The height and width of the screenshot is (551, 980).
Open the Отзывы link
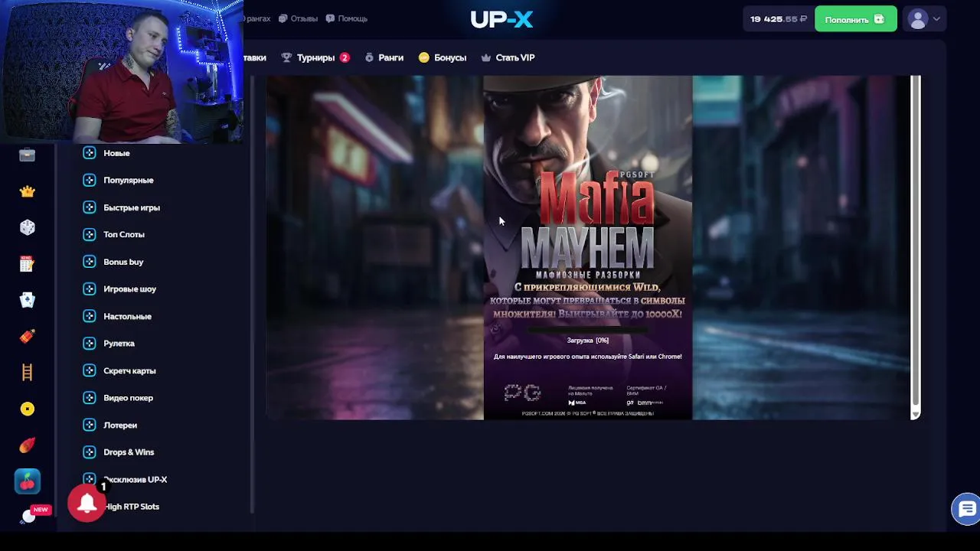click(x=298, y=18)
